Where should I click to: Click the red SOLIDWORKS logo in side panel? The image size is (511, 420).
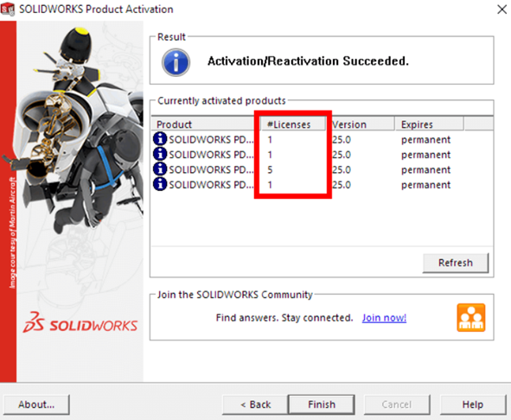pos(80,322)
